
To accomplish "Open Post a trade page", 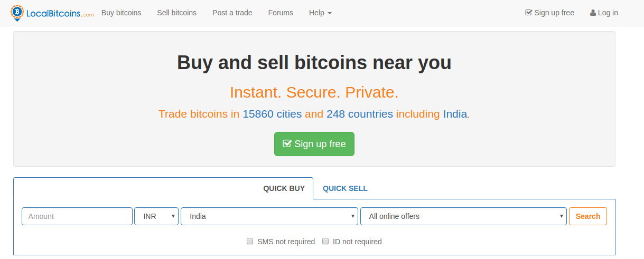I will [x=232, y=13].
